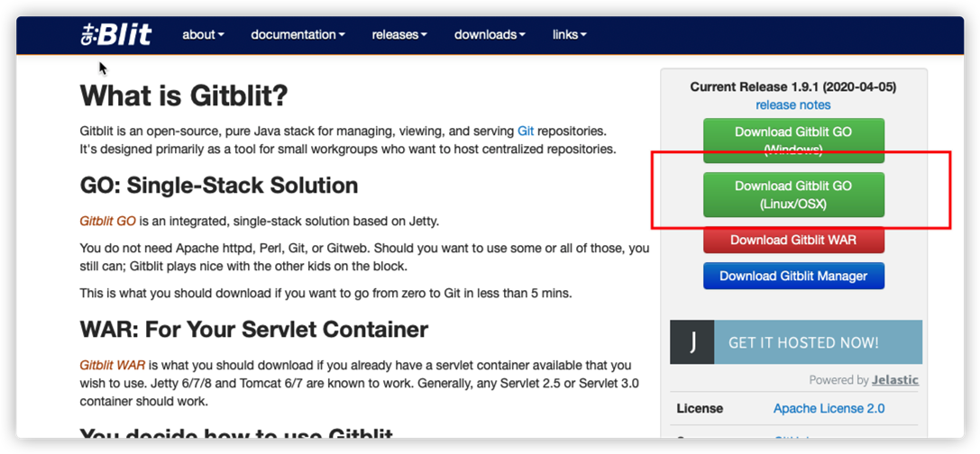Download Gitblit GO for Windows
Image resolution: width=980 pixels, height=454 pixels.
[x=793, y=141]
